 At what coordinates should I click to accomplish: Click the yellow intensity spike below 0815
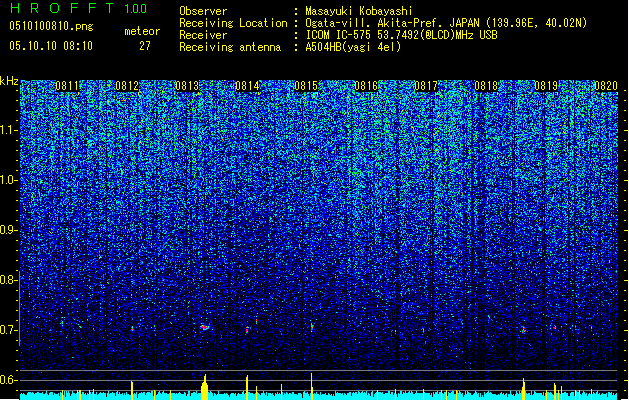tap(311, 386)
